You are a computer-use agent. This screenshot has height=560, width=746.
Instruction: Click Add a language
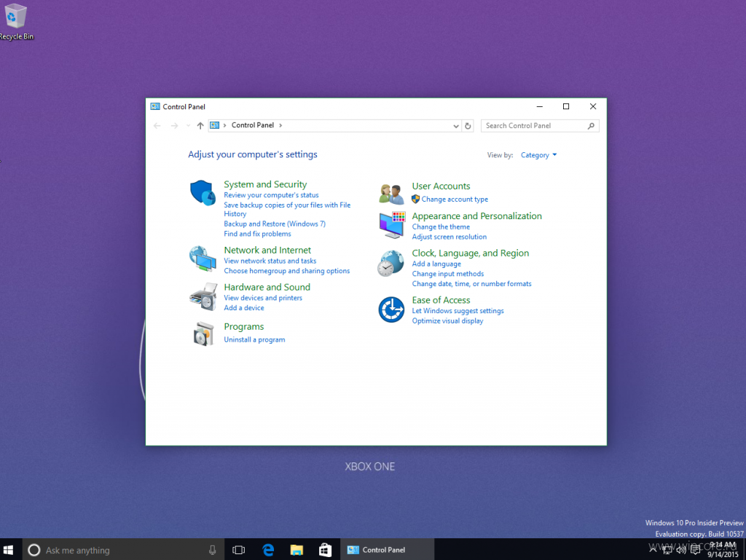click(x=436, y=264)
